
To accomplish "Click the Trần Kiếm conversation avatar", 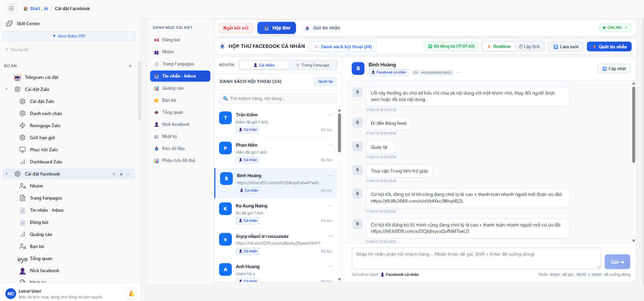I will [x=225, y=118].
